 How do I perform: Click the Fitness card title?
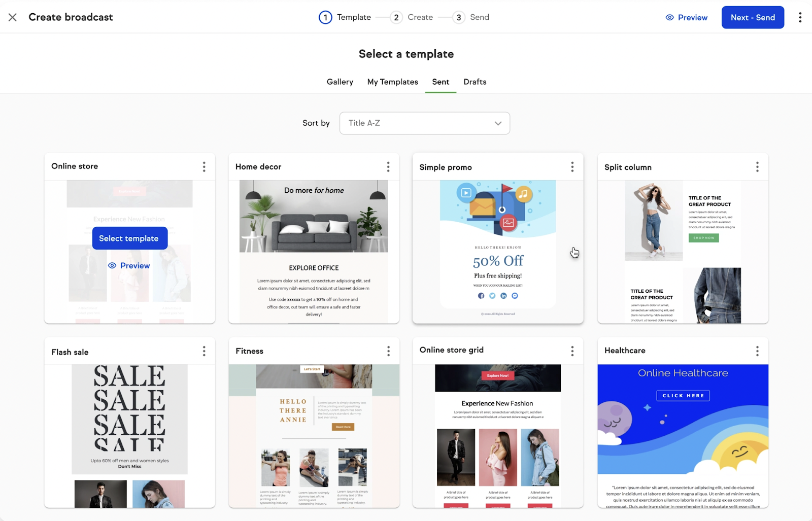pos(249,351)
